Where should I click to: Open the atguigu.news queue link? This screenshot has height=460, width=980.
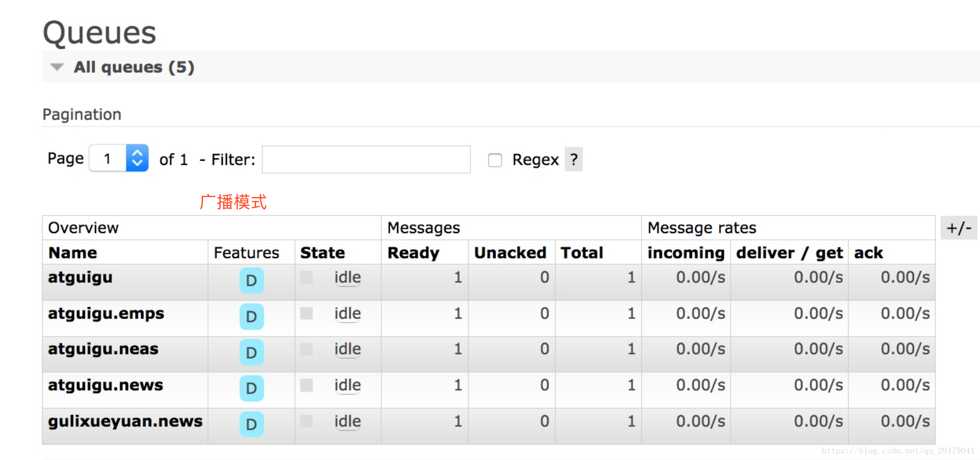point(105,385)
